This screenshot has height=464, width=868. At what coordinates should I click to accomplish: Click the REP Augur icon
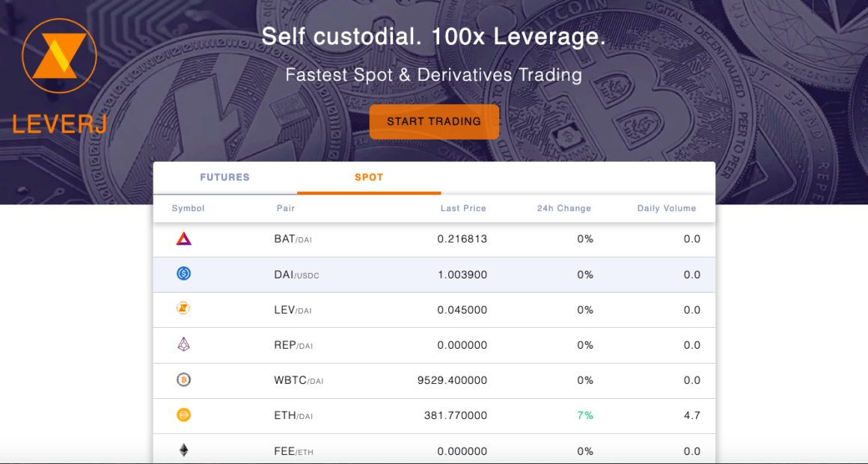183,344
